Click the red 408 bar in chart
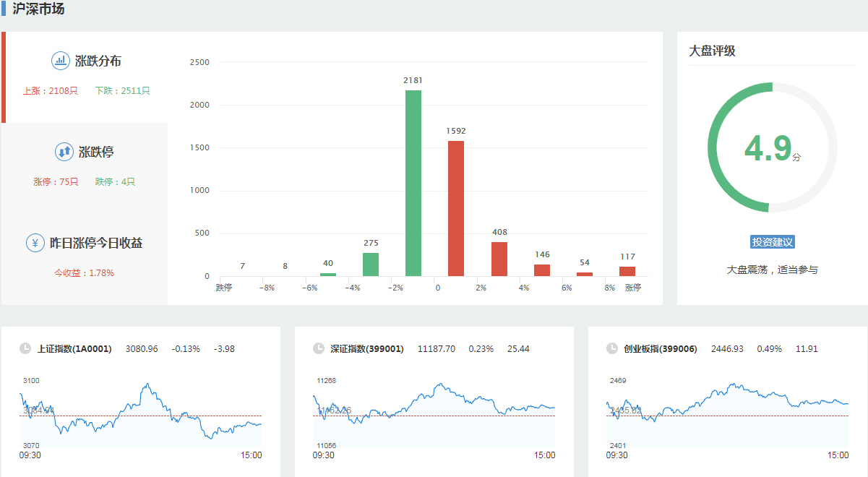 (499, 259)
